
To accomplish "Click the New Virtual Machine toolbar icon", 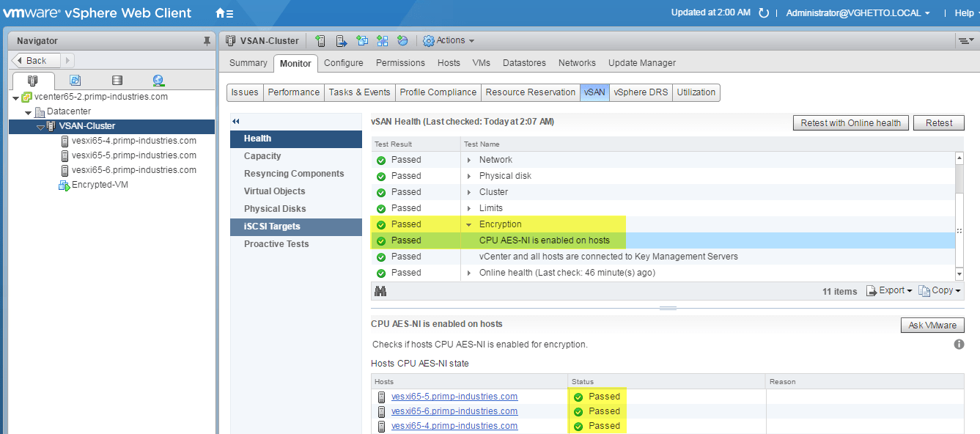I will [361, 41].
